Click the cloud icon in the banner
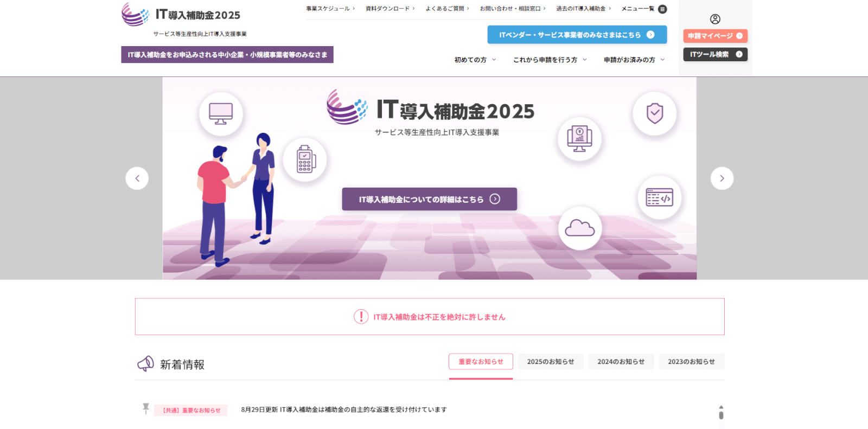The image size is (868, 429). point(580,228)
